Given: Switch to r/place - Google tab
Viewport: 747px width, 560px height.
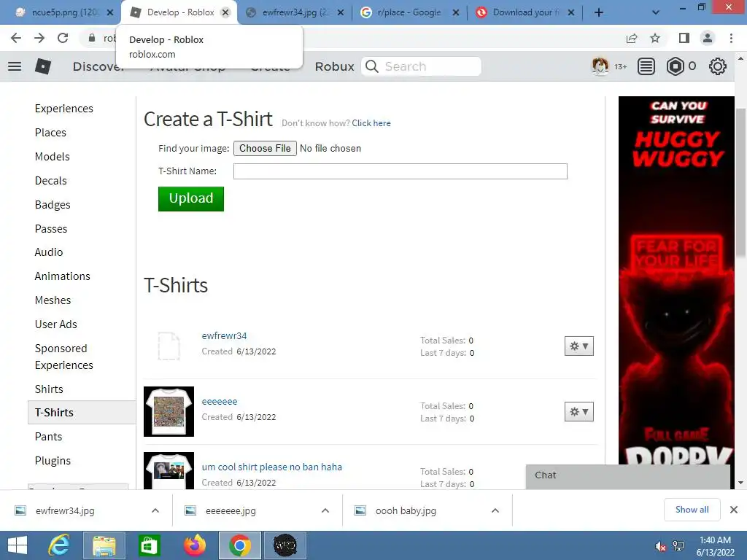Looking at the screenshot, I should [x=409, y=12].
